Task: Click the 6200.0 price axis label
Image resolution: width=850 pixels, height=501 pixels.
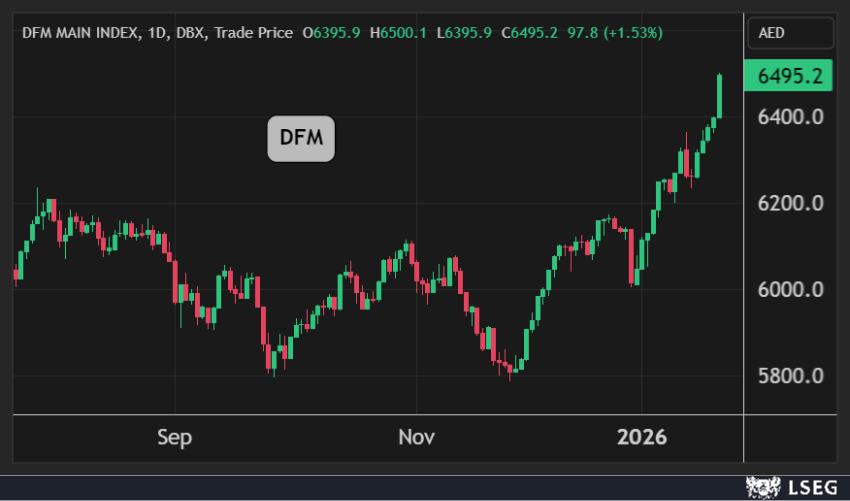Action: (789, 204)
